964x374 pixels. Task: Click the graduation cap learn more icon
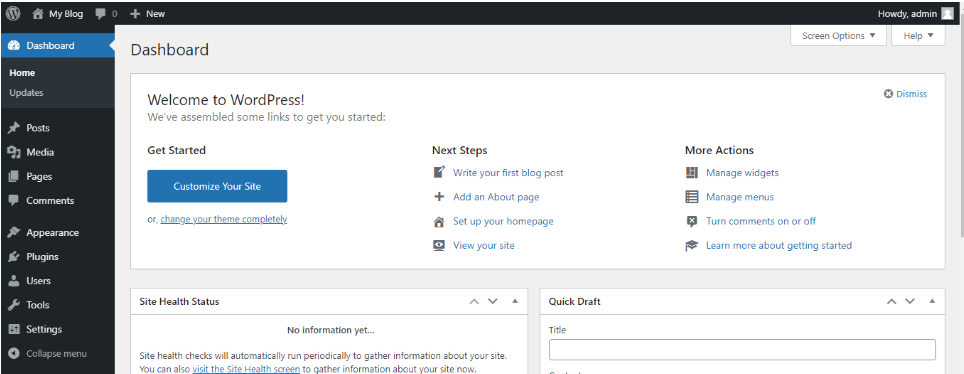click(692, 245)
